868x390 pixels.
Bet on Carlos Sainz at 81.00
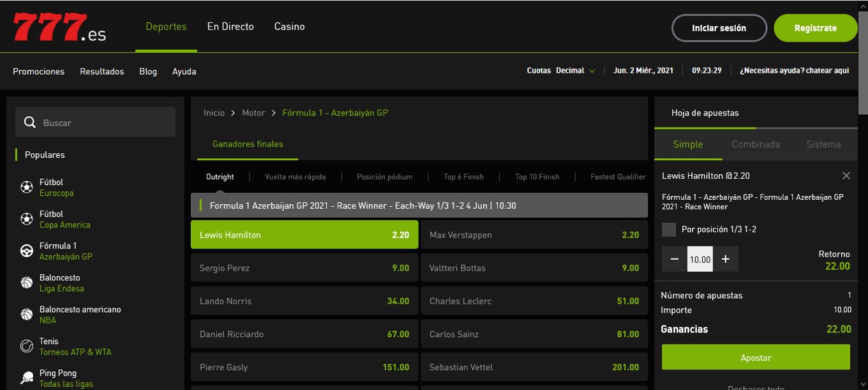[534, 334]
